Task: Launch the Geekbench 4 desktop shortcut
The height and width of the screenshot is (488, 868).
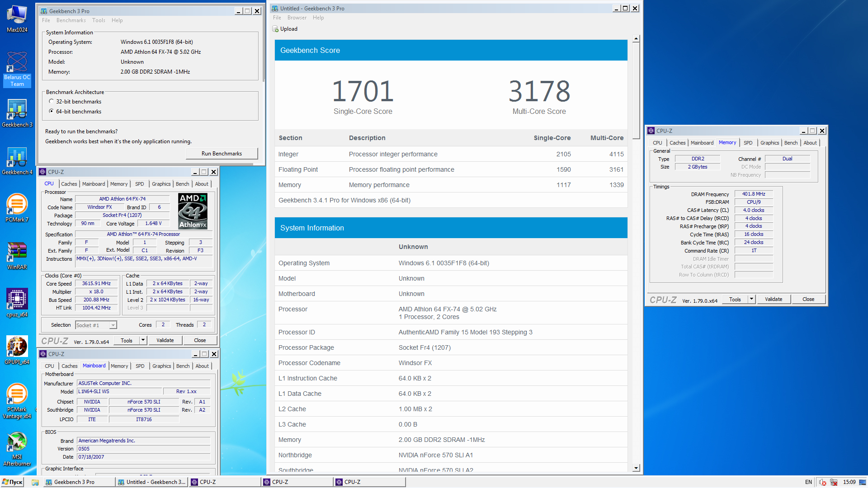Action: 17,161
